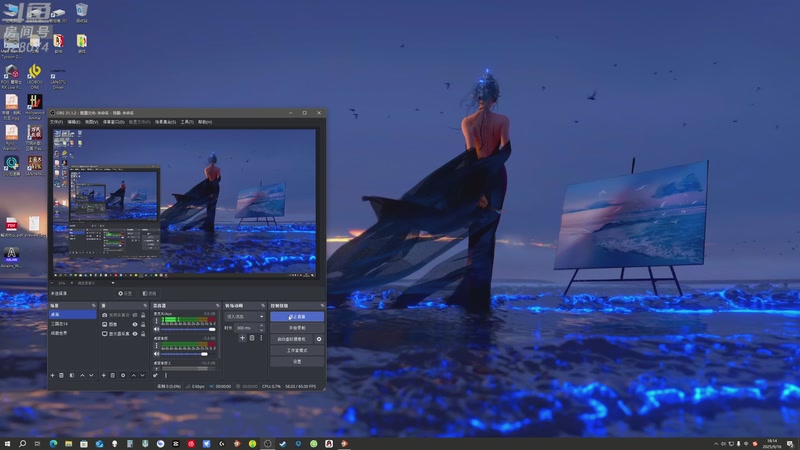Screen dimensions: 800x450
Task: Open 编辑(E) menu in OBS
Action: (74, 122)
